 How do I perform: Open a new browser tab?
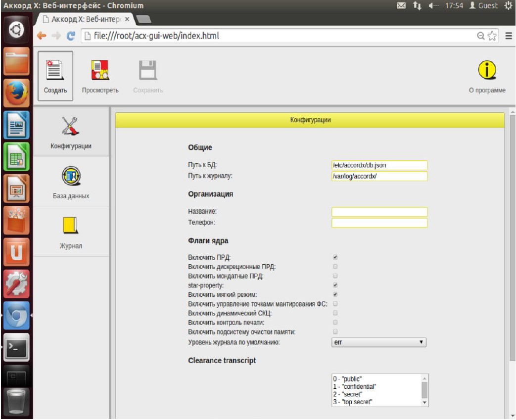coord(144,19)
